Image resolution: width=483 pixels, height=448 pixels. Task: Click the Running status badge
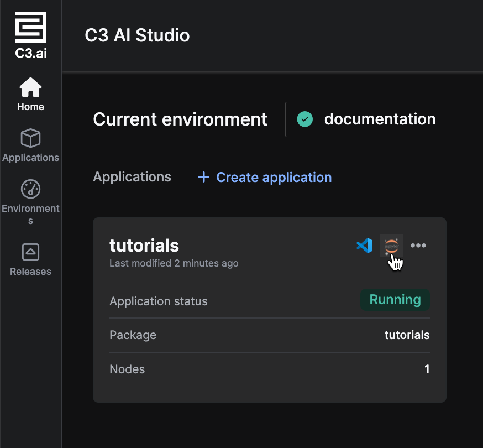click(395, 300)
